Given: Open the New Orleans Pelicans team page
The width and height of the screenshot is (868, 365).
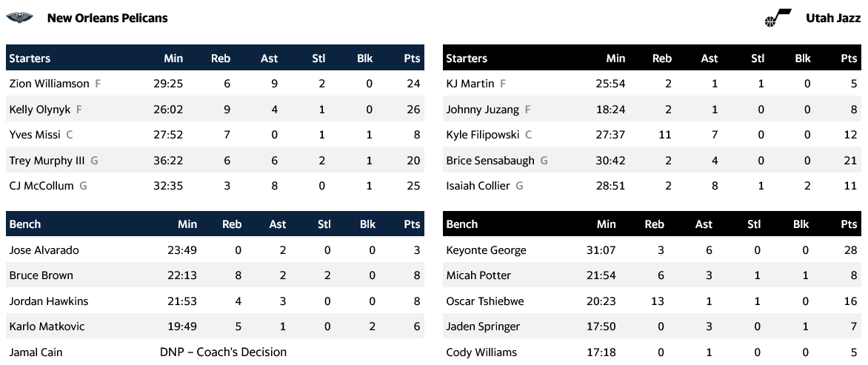Looking at the screenshot, I should point(107,18).
